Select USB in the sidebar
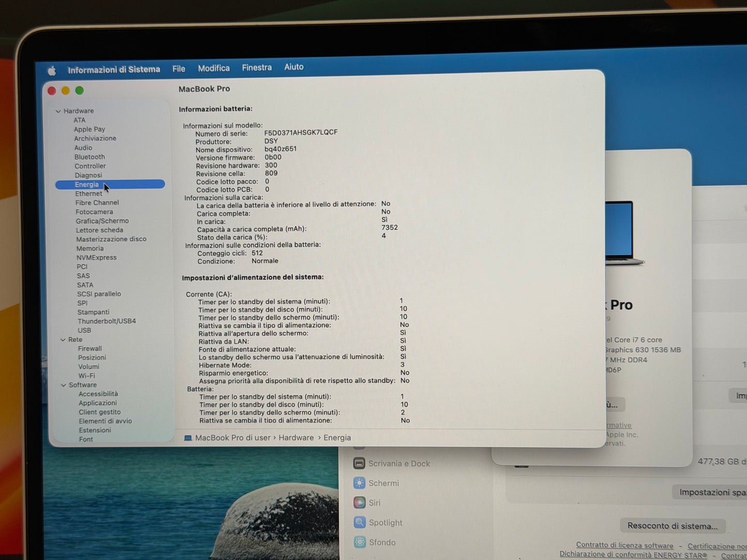 pyautogui.click(x=84, y=331)
